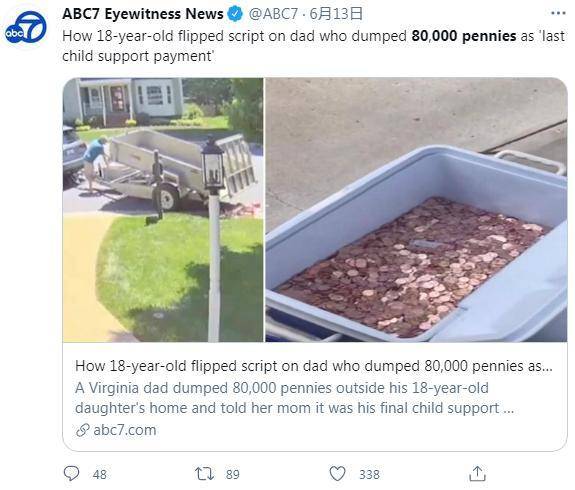Screen dimensions: 575x490
Task: Click the abc7.com domain text
Action: (125, 430)
